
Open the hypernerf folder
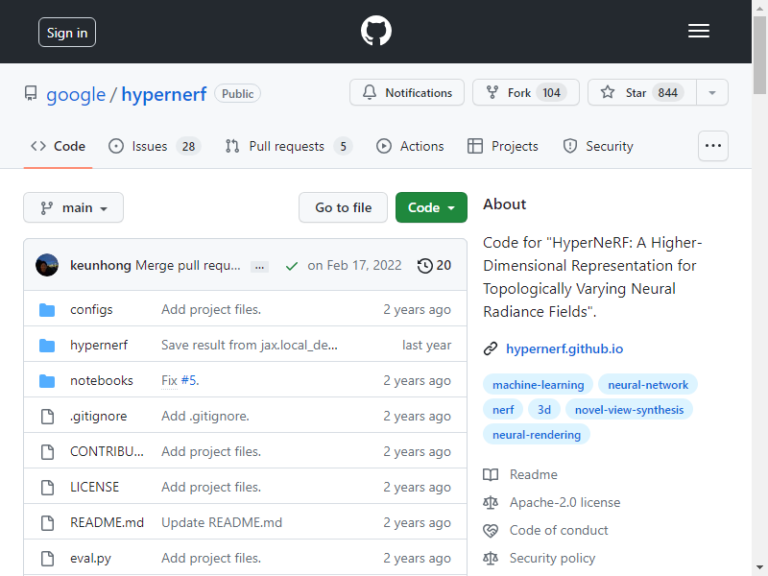pyautogui.click(x=98, y=345)
